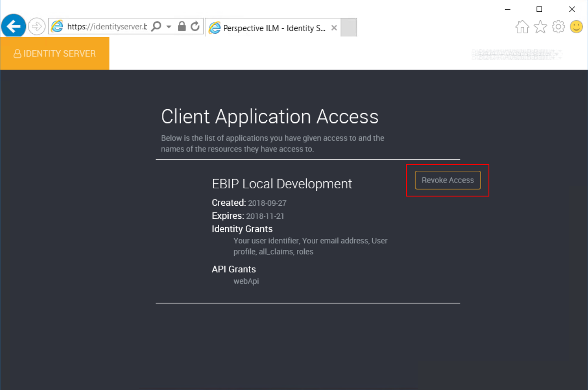The width and height of the screenshot is (588, 390).
Task: Click the Expires date 2018-11-21
Action: point(265,216)
